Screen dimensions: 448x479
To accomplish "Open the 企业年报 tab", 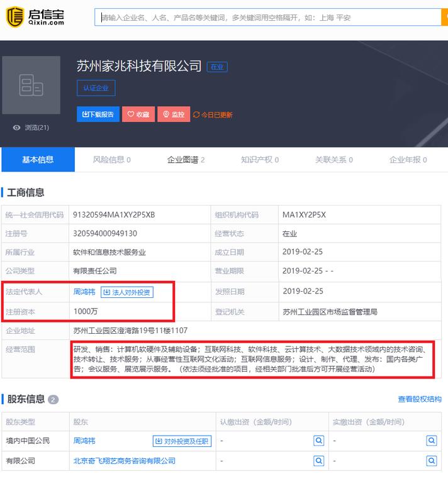I will pos(408,160).
